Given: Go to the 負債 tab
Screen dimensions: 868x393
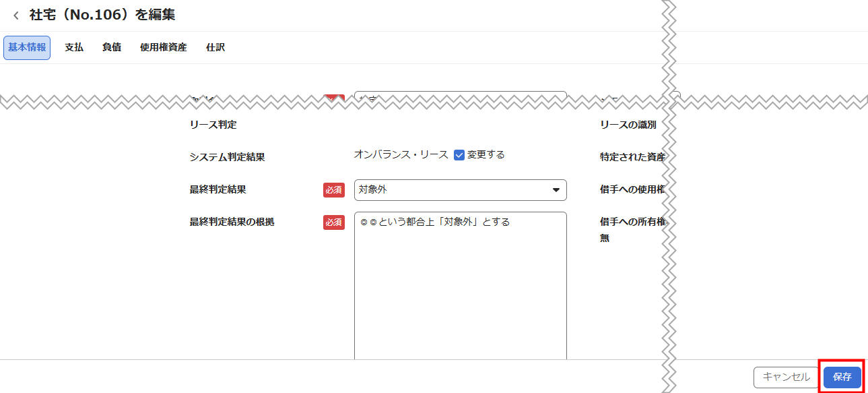Looking at the screenshot, I should tap(112, 48).
